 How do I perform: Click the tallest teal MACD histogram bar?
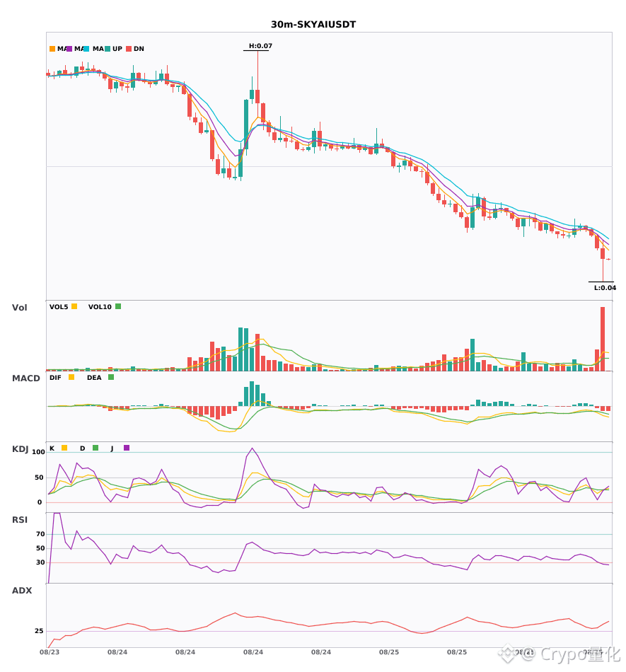[252, 394]
